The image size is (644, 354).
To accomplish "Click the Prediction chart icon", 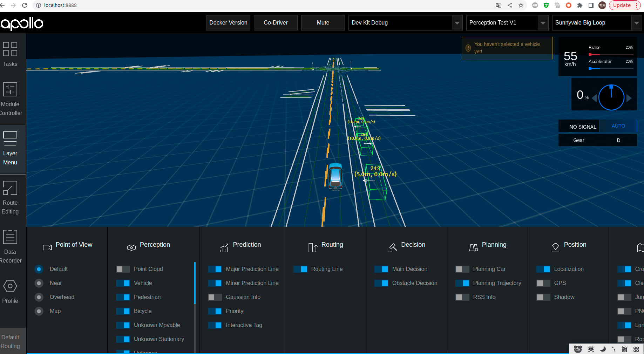I will click(x=224, y=248).
